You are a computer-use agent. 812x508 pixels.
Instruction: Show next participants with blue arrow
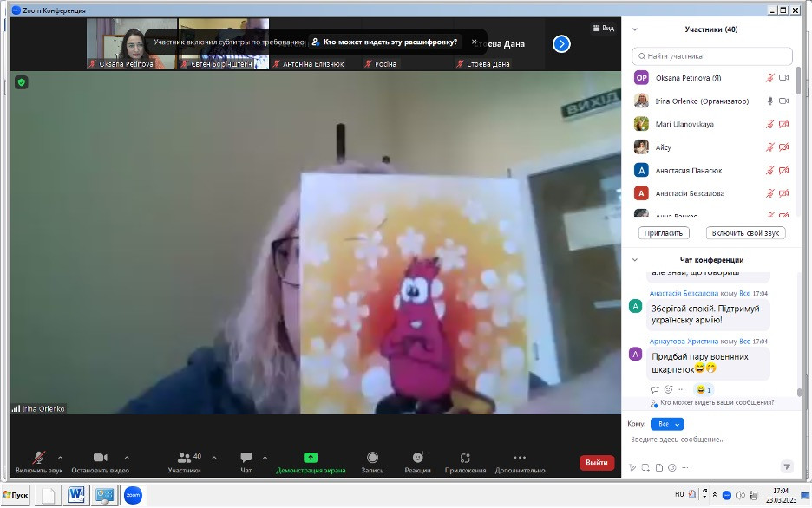click(561, 44)
